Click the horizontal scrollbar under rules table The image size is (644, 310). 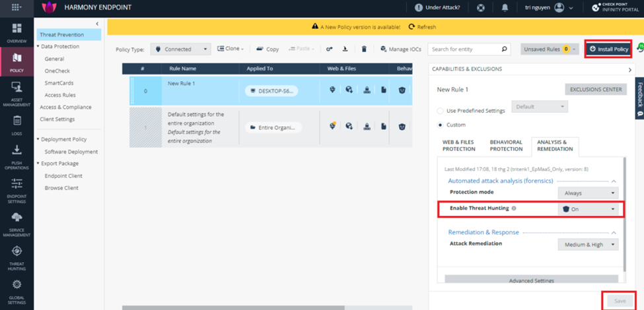[x=233, y=307]
